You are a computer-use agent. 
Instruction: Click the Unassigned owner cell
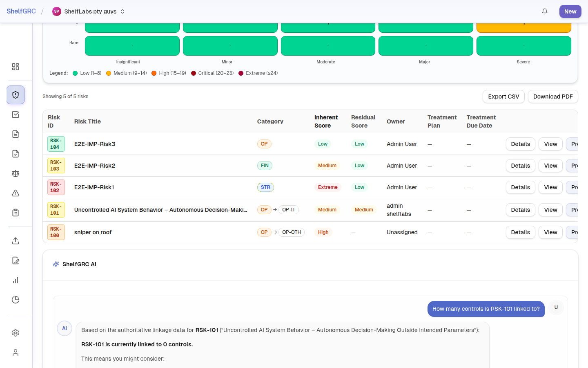(x=402, y=232)
